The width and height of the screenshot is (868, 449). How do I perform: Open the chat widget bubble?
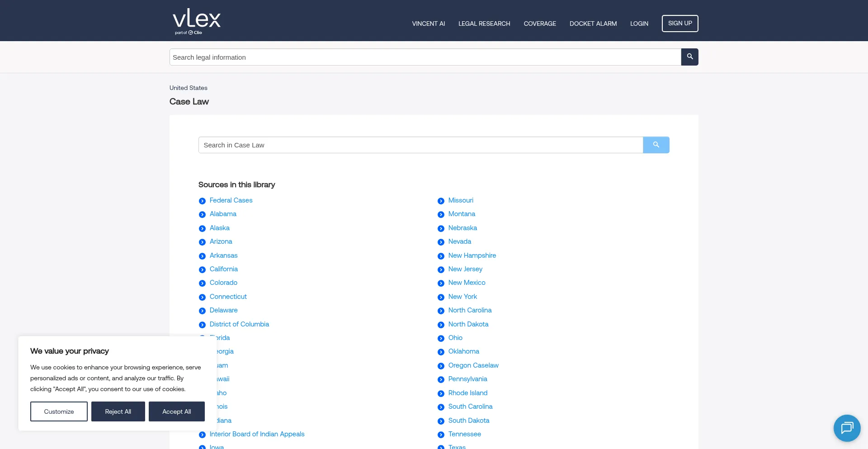tap(847, 428)
